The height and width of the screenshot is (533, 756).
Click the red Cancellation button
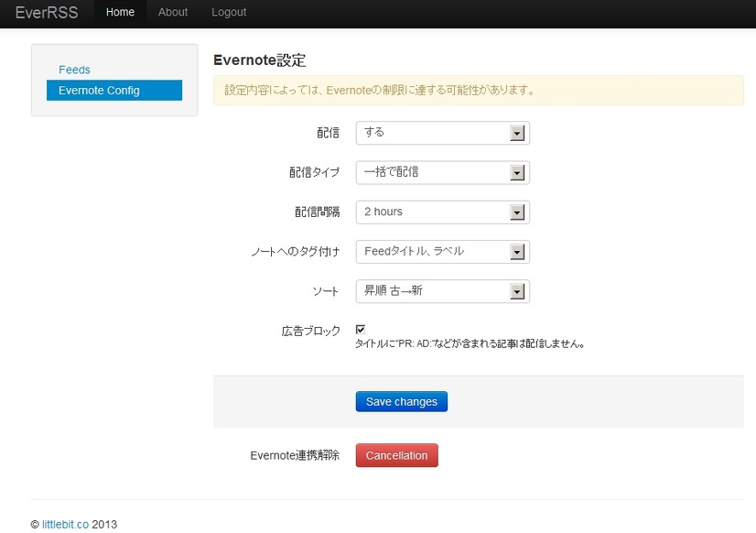(397, 455)
